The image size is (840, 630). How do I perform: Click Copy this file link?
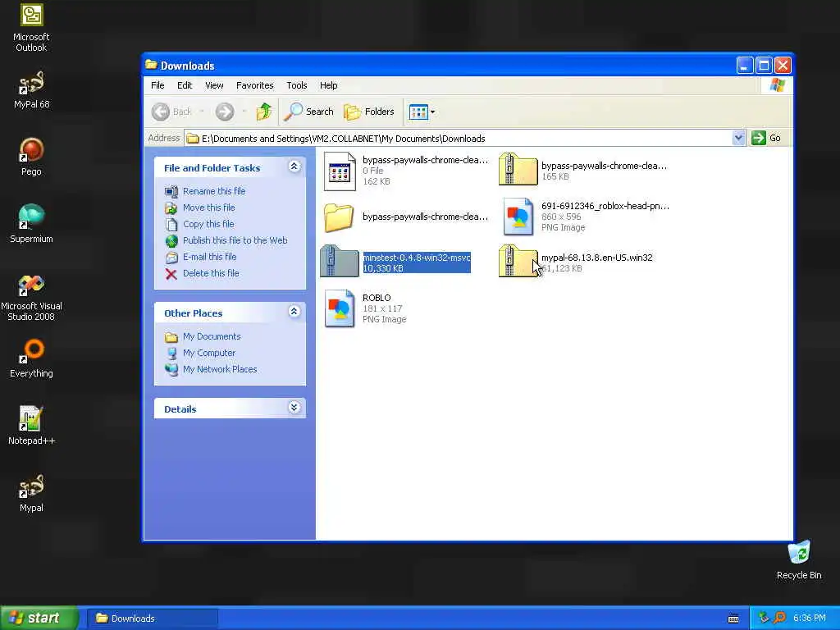coord(208,224)
